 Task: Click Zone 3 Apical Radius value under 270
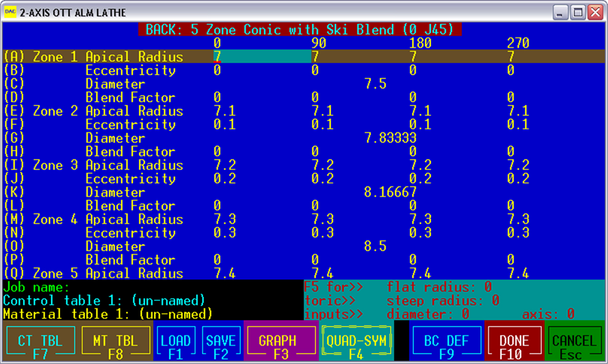[519, 166]
